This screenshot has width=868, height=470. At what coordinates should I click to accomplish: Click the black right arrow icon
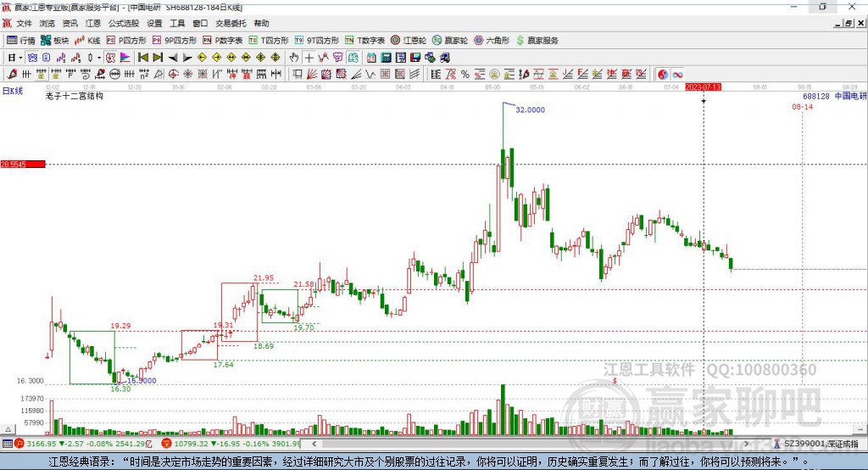(x=187, y=58)
